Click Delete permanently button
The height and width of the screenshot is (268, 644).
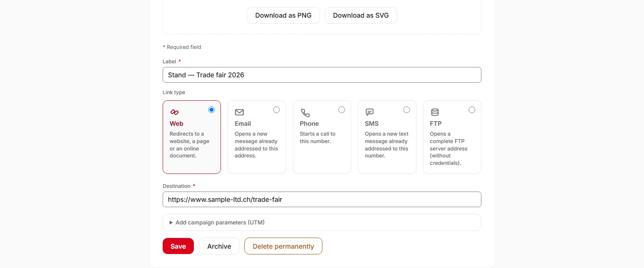(x=283, y=246)
